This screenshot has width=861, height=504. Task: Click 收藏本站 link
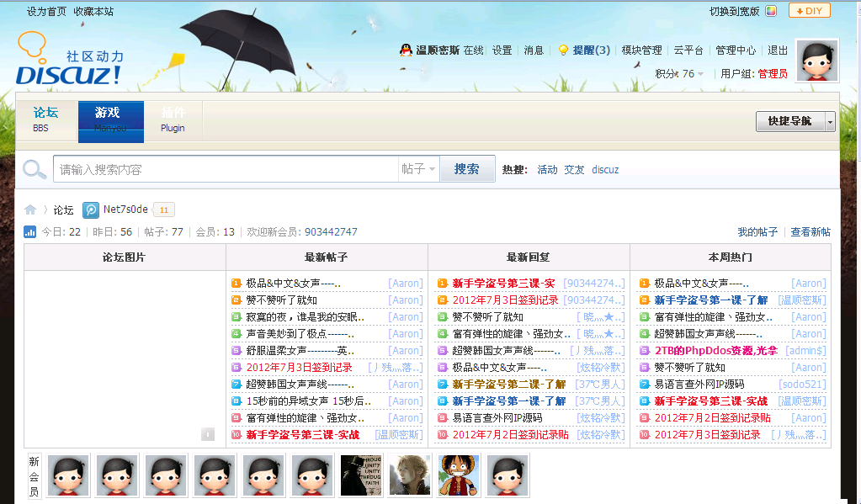pyautogui.click(x=94, y=12)
